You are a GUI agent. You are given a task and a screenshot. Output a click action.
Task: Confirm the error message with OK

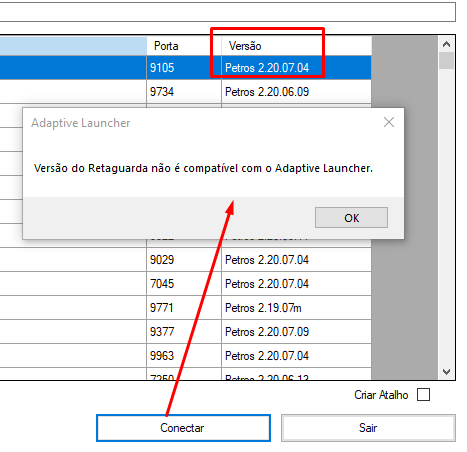pos(351,218)
